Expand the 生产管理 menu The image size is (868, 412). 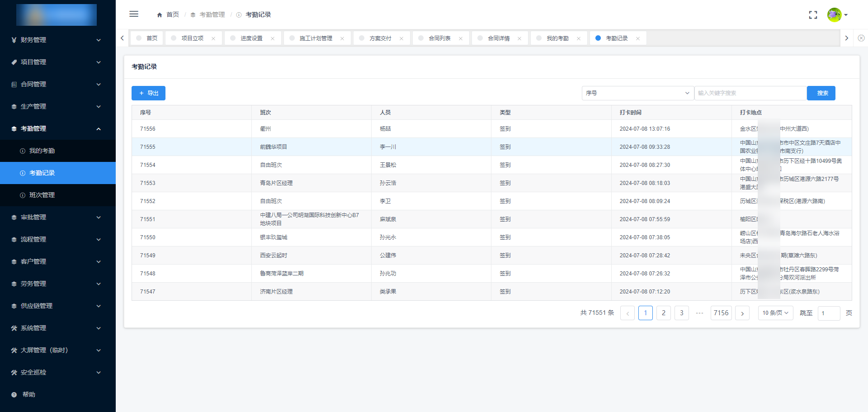coord(58,106)
